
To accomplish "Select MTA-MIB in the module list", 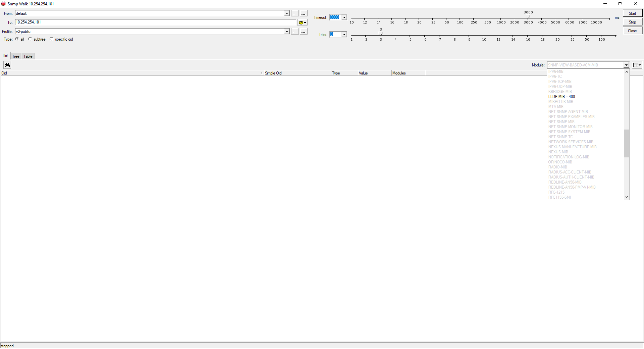I will [556, 107].
